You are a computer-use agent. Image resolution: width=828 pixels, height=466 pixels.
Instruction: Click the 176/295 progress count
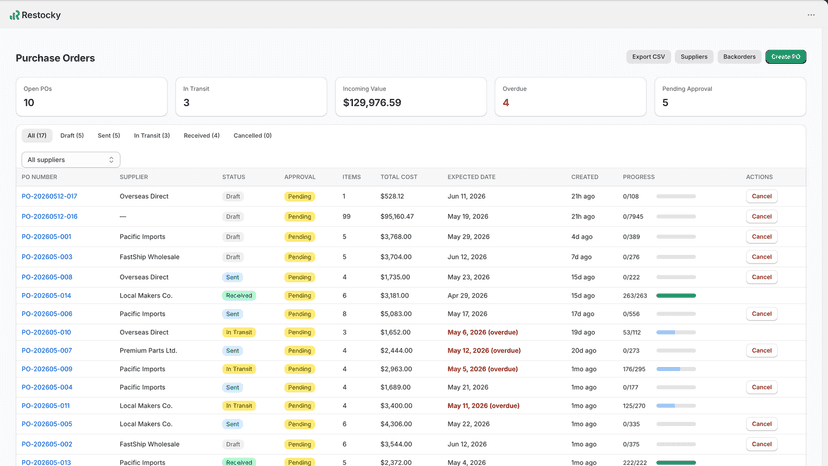click(634, 369)
